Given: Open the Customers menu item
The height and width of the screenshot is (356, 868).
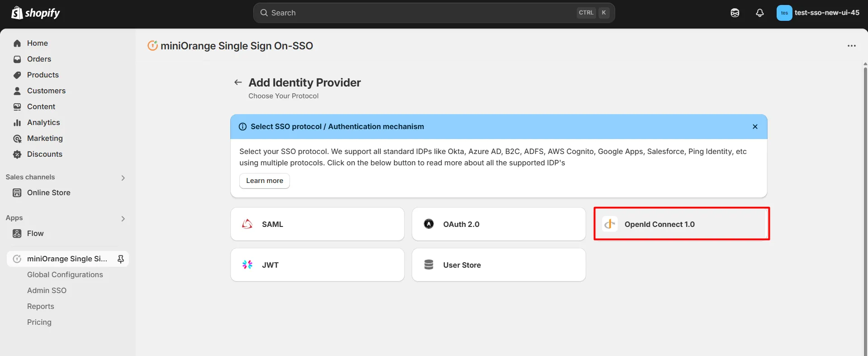Looking at the screenshot, I should (68, 91).
